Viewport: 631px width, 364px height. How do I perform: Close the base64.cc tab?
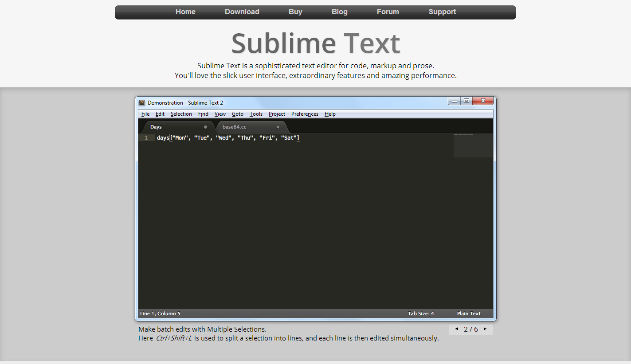point(278,127)
